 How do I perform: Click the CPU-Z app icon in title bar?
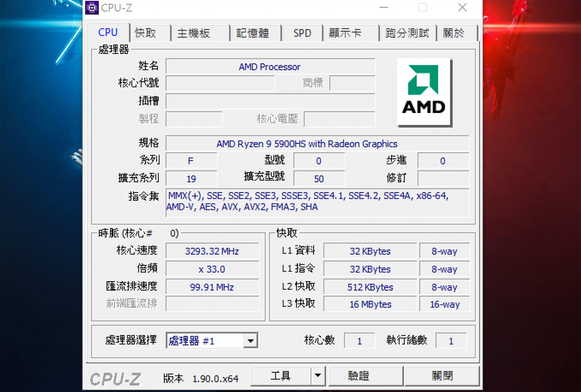(x=92, y=8)
